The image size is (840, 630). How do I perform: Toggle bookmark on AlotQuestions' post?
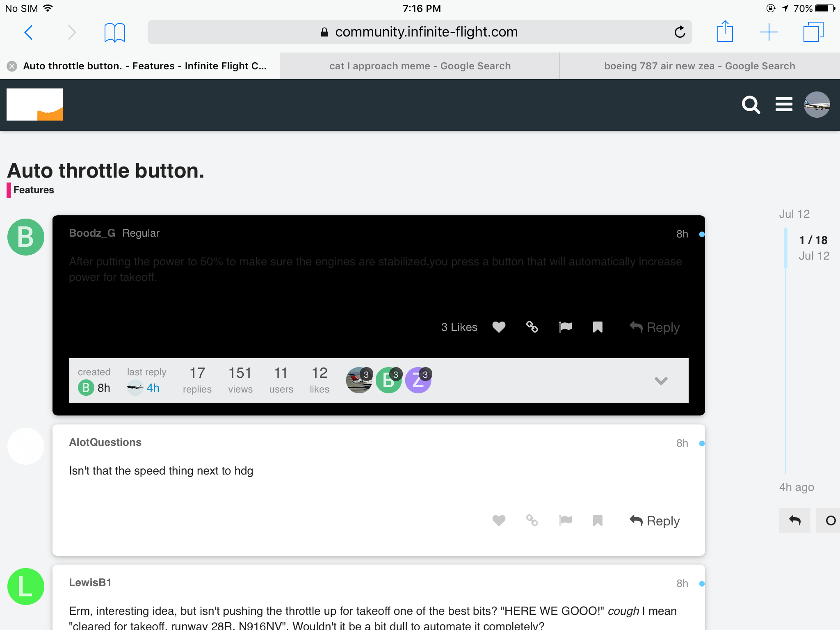[x=598, y=520]
